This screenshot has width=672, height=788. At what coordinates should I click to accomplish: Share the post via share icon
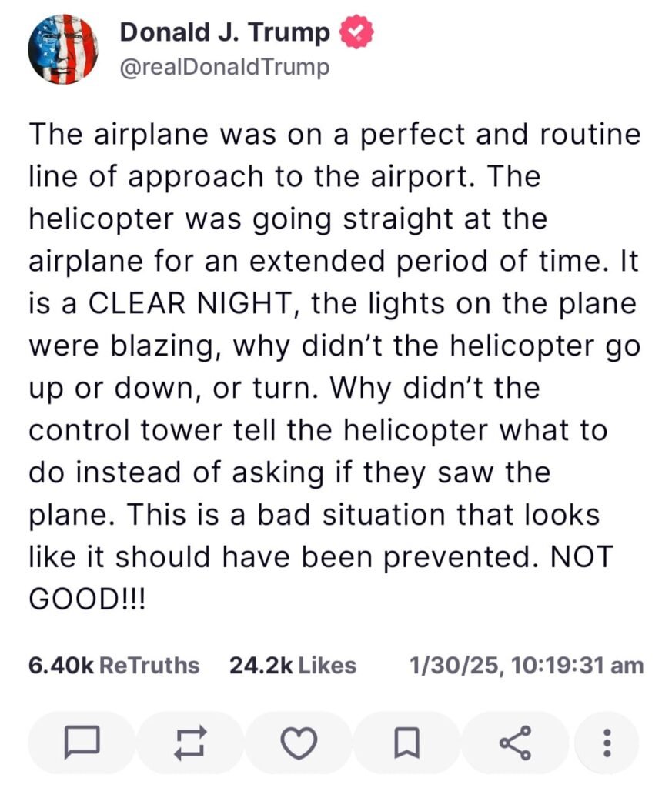coord(514,743)
